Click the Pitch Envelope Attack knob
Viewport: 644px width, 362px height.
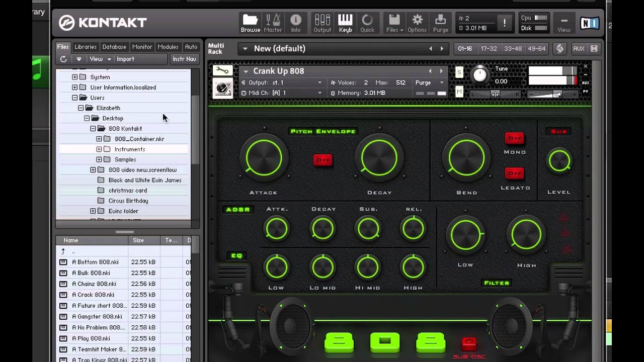pyautogui.click(x=264, y=158)
